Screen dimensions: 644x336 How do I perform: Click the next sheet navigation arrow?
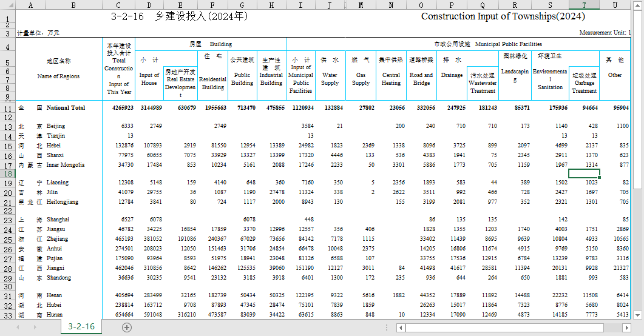36,327
